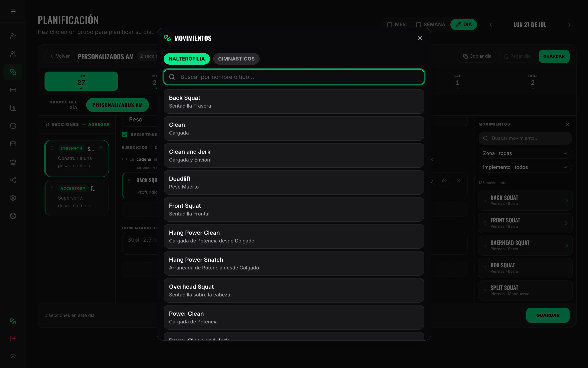Close the right Movimientos side panel
The height and width of the screenshot is (368, 588).
(568, 124)
